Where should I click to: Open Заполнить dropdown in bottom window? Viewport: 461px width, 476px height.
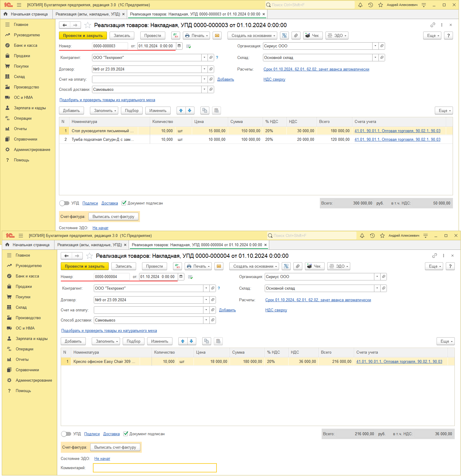(x=106, y=341)
